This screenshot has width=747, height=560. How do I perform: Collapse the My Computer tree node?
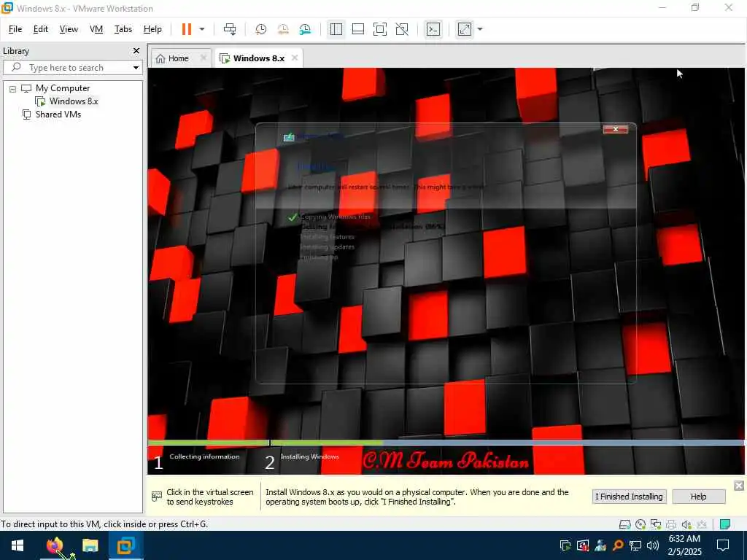[x=13, y=88]
